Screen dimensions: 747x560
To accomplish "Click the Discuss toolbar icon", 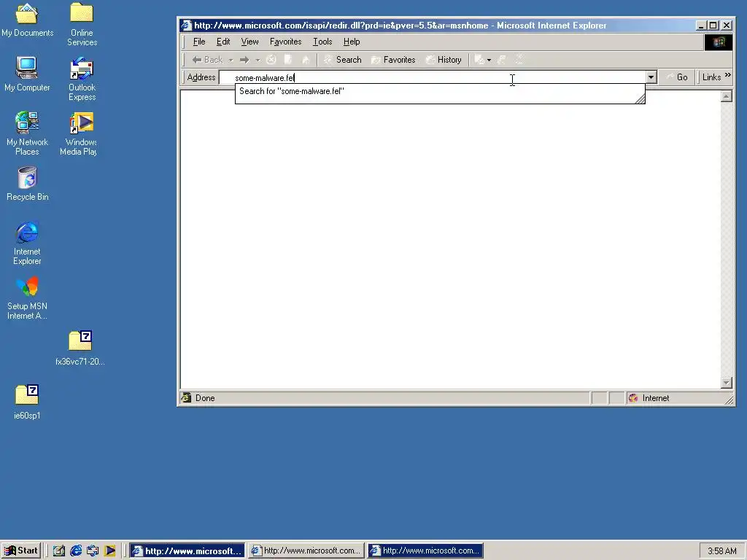I will click(x=519, y=60).
